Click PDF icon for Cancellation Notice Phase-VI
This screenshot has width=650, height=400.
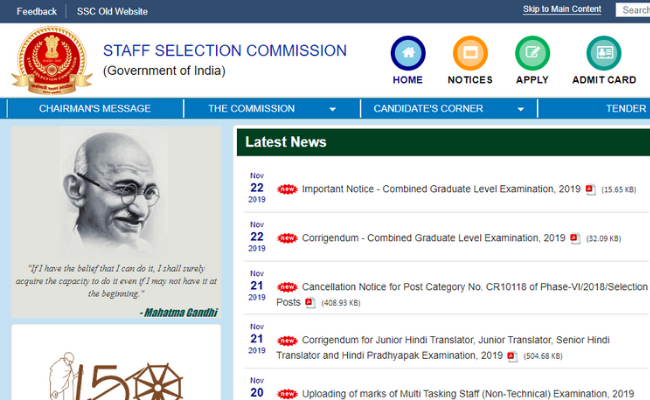click(310, 303)
